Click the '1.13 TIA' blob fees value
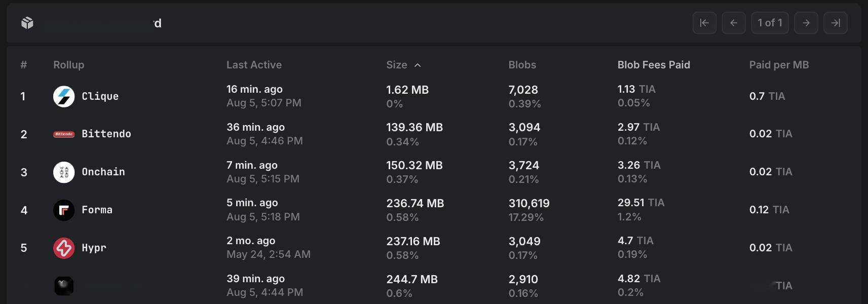The width and height of the screenshot is (868, 304). coord(636,89)
